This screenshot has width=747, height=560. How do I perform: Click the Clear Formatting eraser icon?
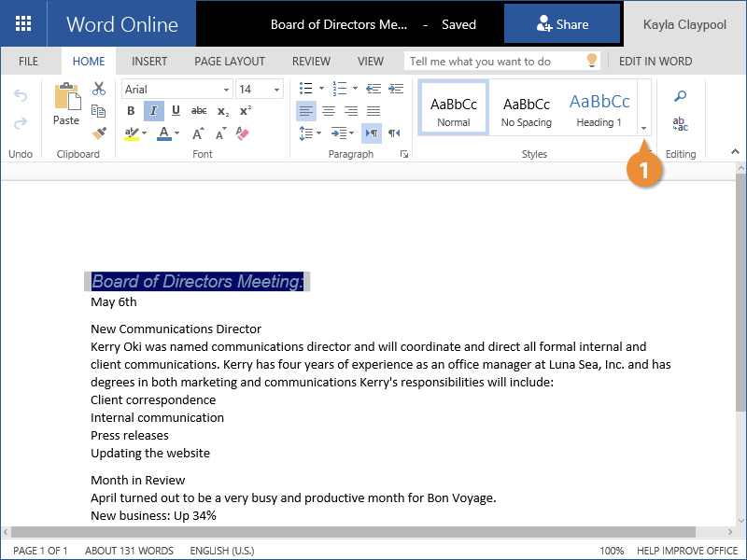[x=244, y=133]
